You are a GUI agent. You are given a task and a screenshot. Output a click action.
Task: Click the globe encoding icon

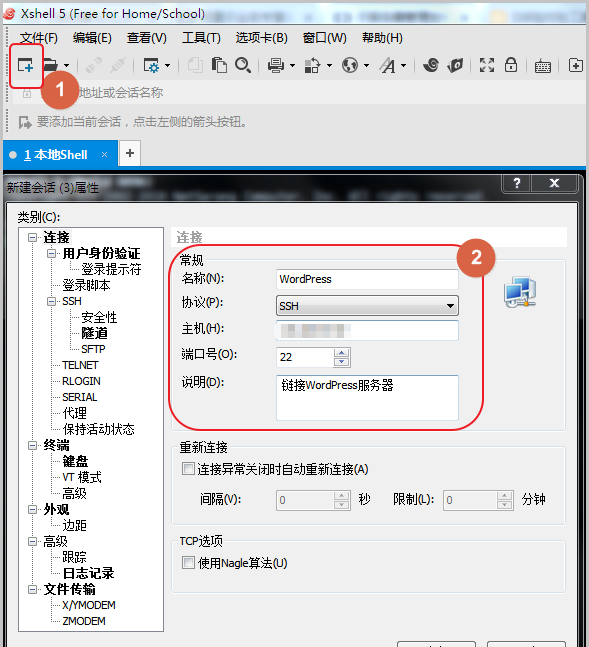(350, 65)
